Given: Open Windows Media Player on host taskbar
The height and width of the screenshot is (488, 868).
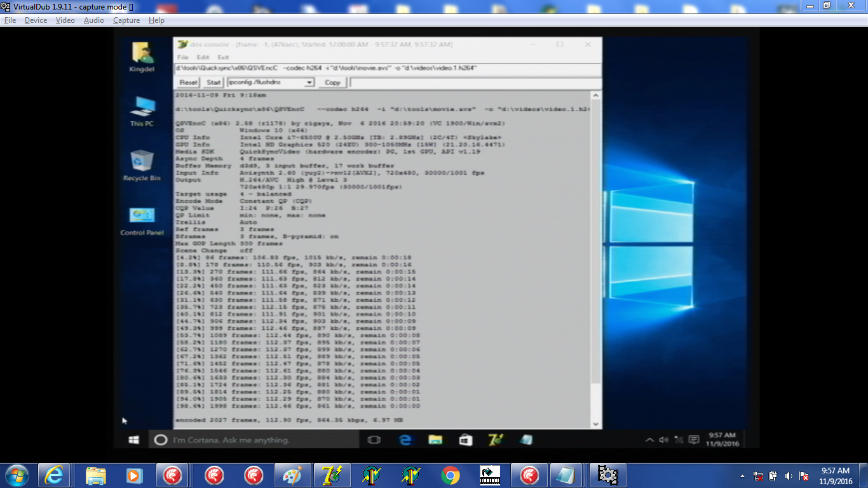Looking at the screenshot, I should (135, 475).
